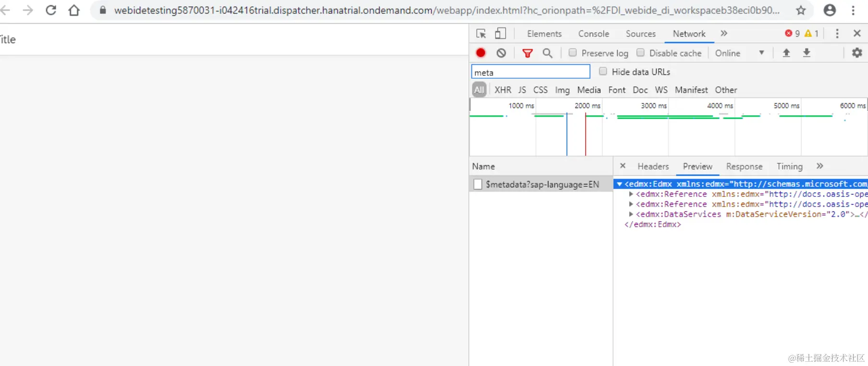The image size is (868, 366).
Task: Activate the inspect element picker tool
Action: 481,34
